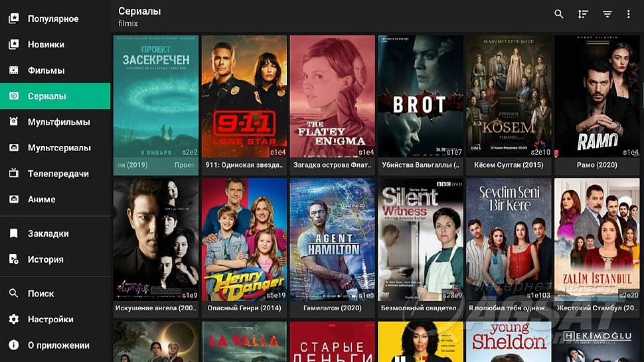Open the filter list icon
This screenshot has height=362, width=644.
[x=607, y=14]
